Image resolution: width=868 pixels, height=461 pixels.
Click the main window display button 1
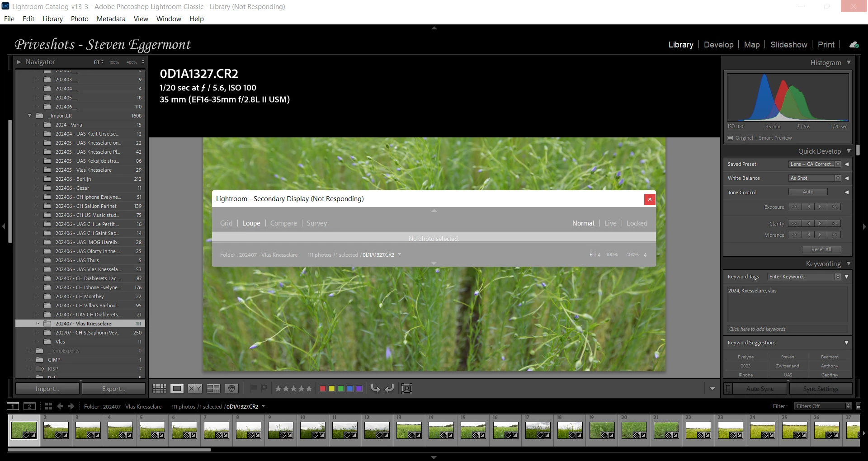(x=13, y=406)
